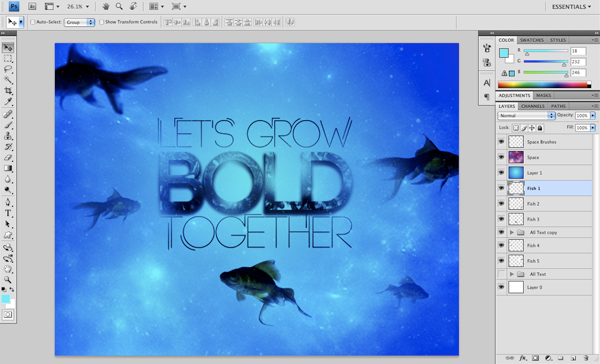Switch to the Styles tab

point(558,40)
